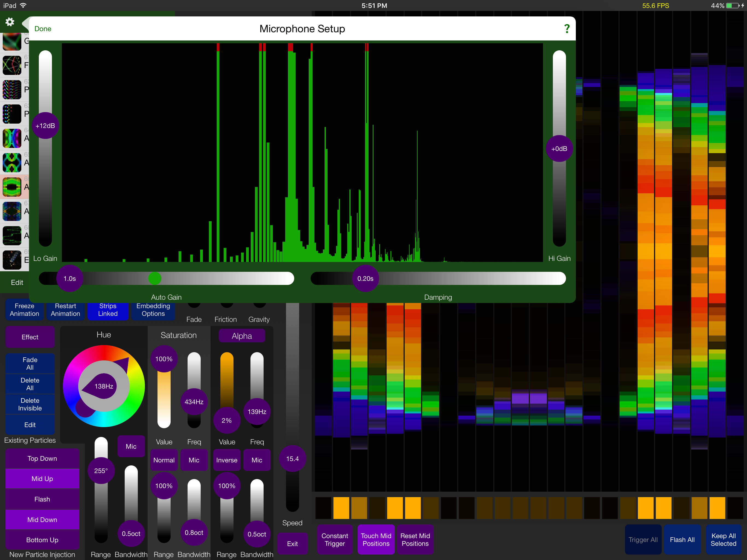Select Saturation bandwidth 0.8oct knob
This screenshot has height=560, width=747.
tap(194, 532)
